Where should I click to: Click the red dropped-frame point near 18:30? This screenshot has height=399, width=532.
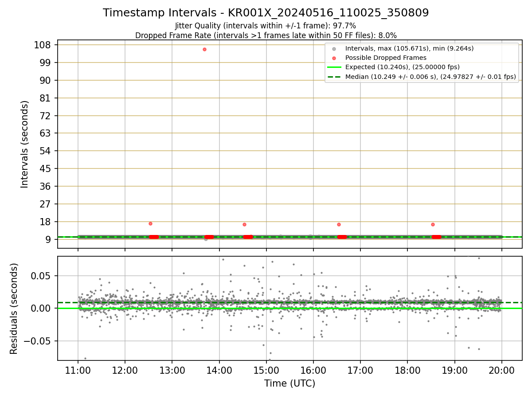[x=433, y=224]
